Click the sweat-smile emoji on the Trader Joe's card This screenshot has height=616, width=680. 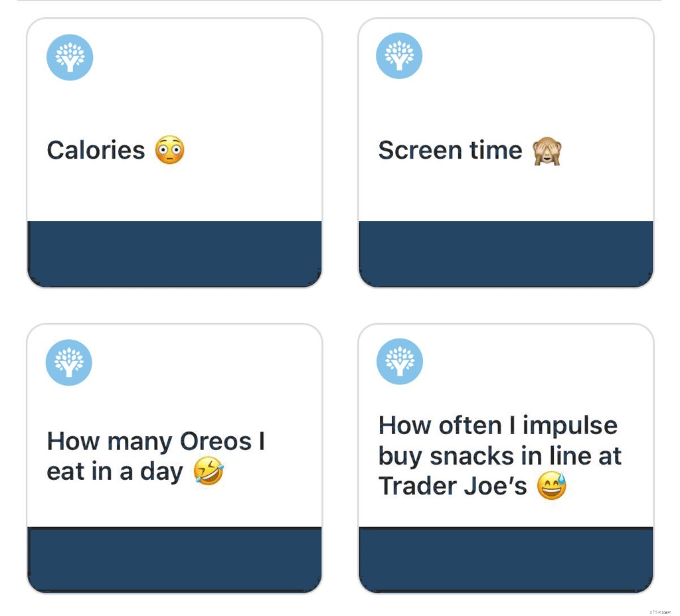pyautogui.click(x=551, y=486)
